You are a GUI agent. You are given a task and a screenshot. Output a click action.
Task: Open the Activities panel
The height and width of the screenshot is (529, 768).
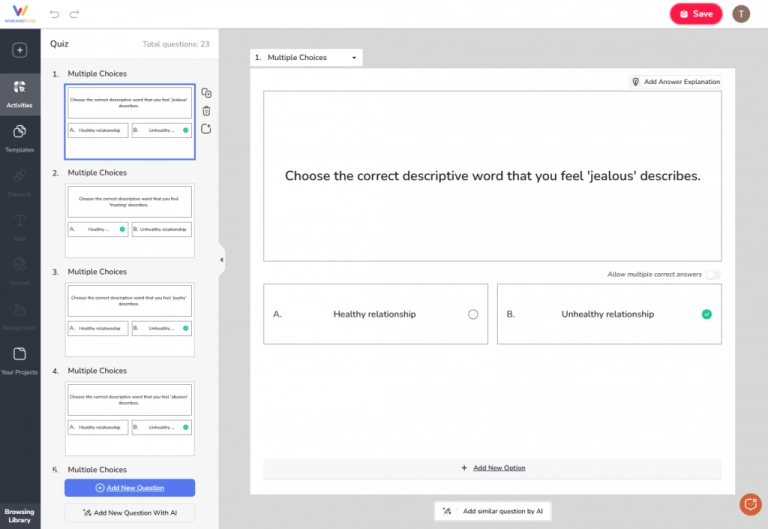20,95
